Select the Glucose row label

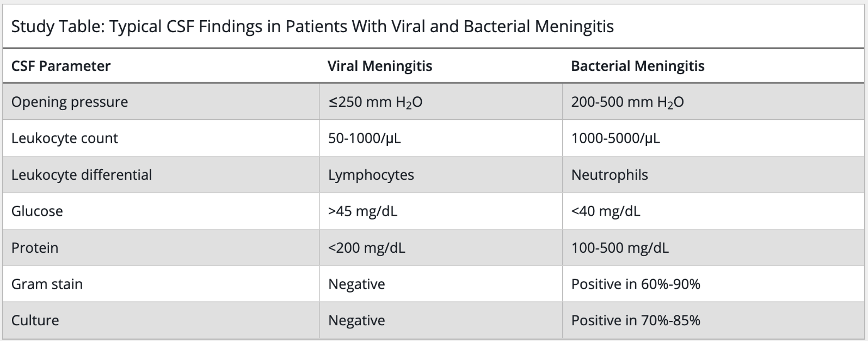click(37, 211)
